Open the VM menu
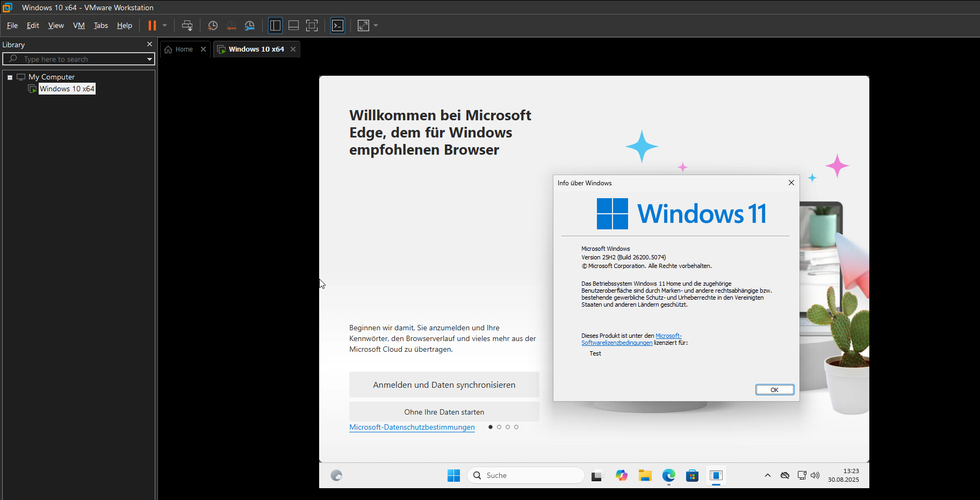Screen dimensions: 980x500 pos(79,26)
